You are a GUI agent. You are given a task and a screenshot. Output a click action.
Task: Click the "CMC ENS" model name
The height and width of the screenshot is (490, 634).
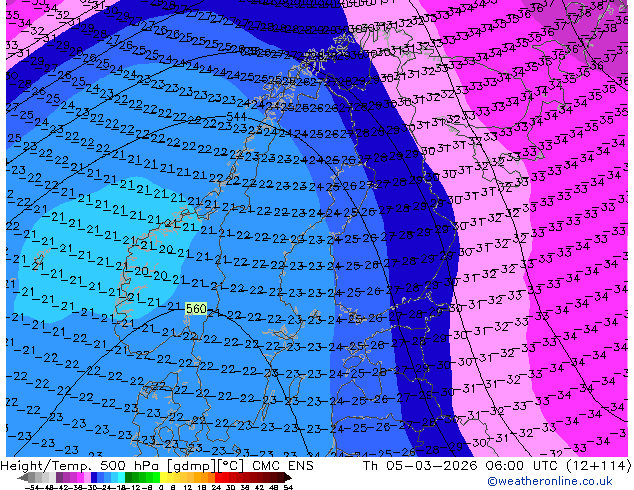(283, 466)
